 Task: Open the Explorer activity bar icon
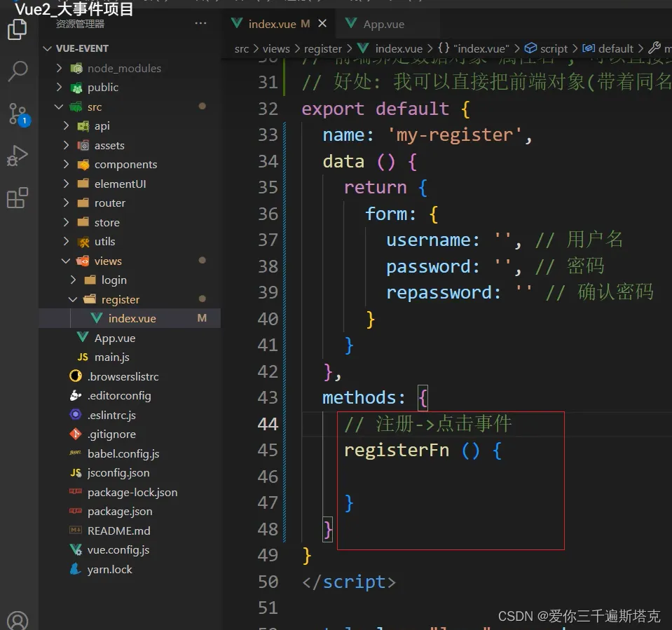pyautogui.click(x=17, y=30)
